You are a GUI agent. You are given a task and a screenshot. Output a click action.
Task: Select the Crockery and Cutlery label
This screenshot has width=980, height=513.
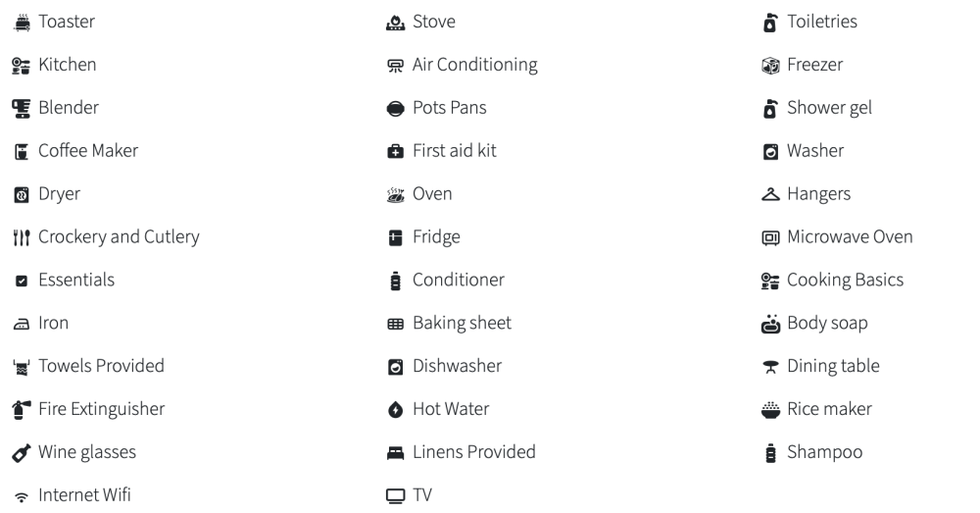119,236
